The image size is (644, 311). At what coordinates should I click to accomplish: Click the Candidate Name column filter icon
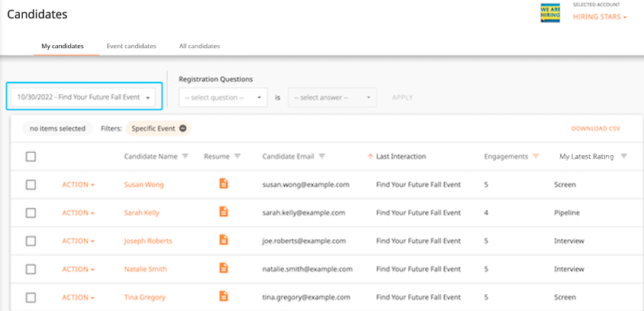(x=185, y=157)
